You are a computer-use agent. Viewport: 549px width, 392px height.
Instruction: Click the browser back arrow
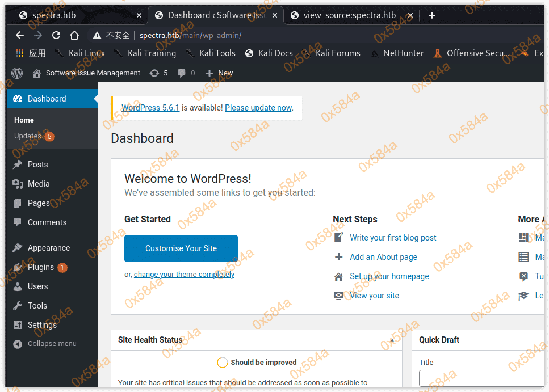(20, 35)
